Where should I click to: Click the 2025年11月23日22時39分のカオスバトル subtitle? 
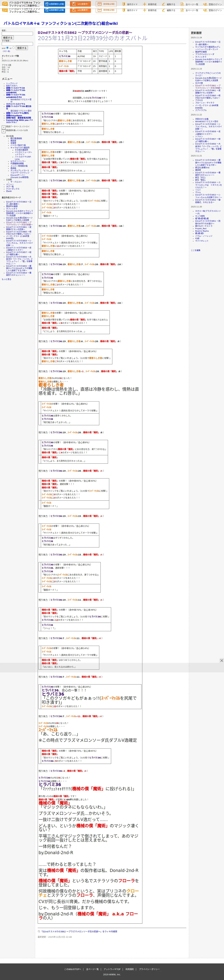[x=92, y=38]
